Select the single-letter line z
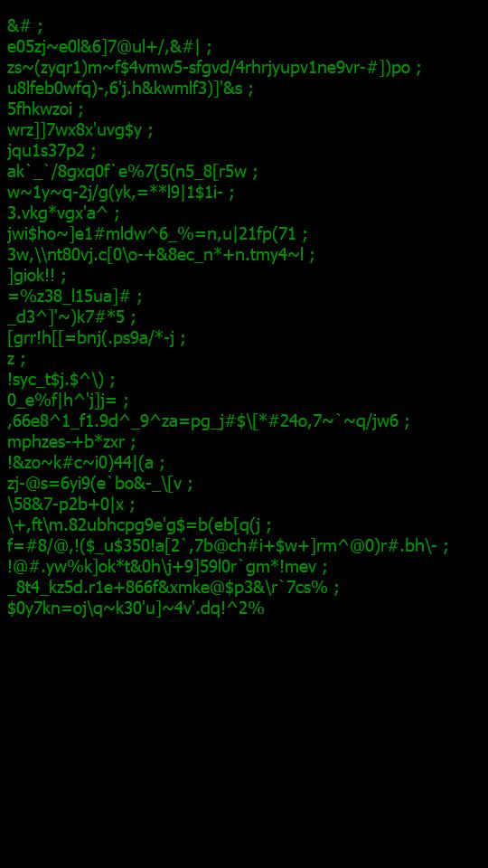 tap(16, 359)
